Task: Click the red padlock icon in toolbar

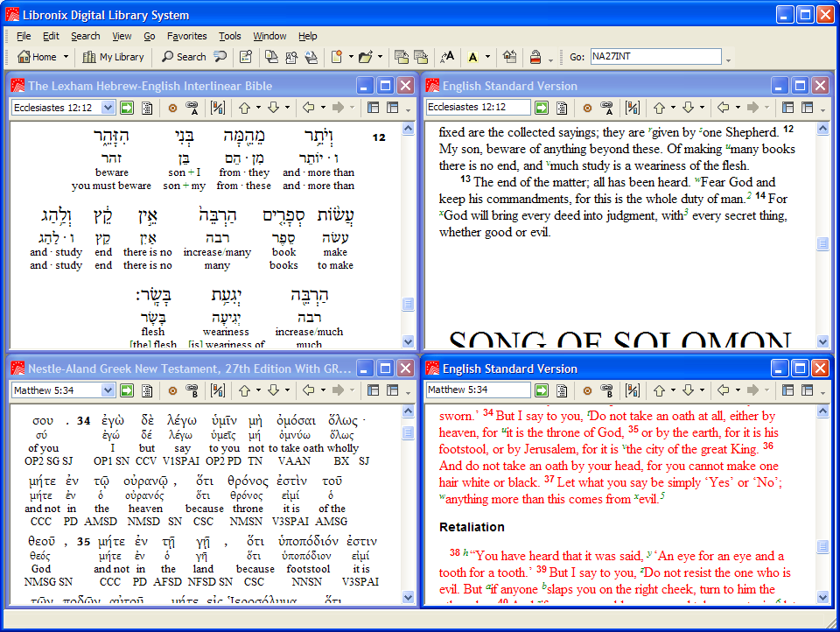Action: 535,57
